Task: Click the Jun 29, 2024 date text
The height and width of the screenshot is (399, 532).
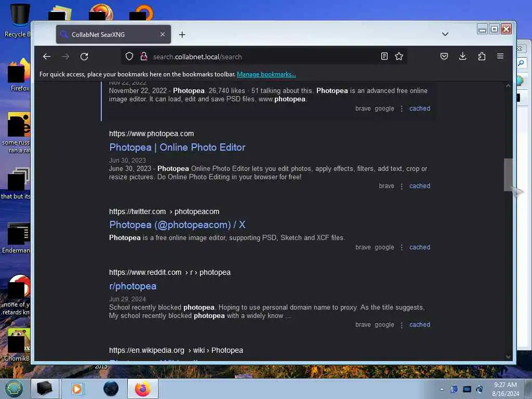Action: [x=127, y=299]
